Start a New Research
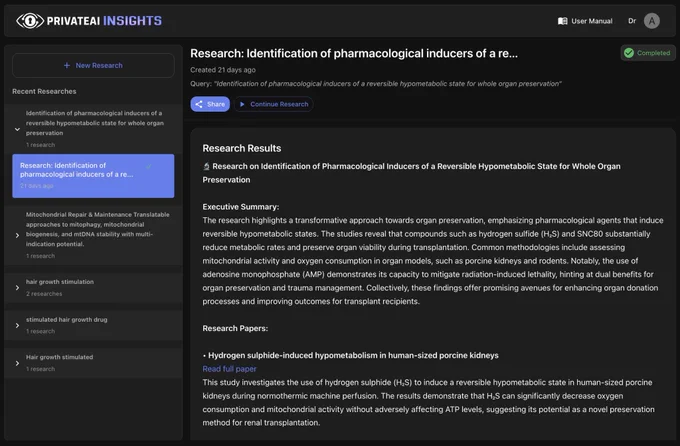The height and width of the screenshot is (446, 680). 93,66
